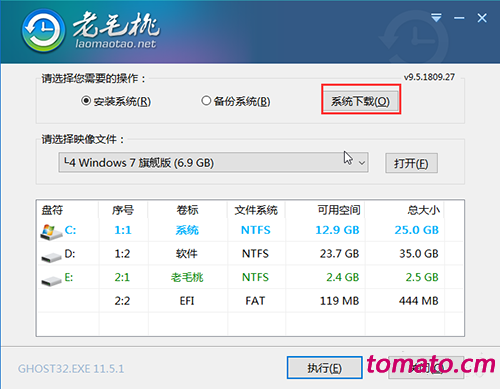This screenshot has width=500, height=389.
Task: Click the 35.0 GB total size cell
Action: [419, 254]
